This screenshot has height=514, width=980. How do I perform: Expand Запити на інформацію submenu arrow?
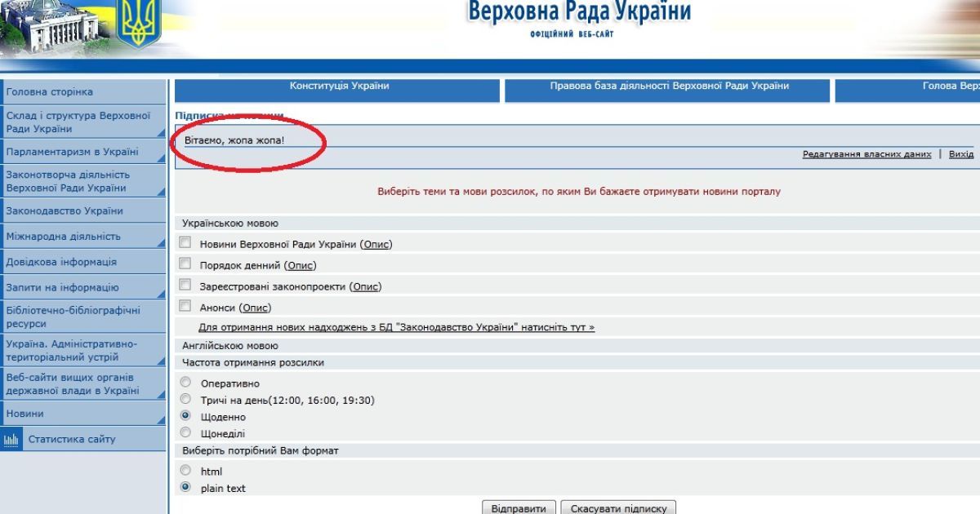tap(161, 292)
